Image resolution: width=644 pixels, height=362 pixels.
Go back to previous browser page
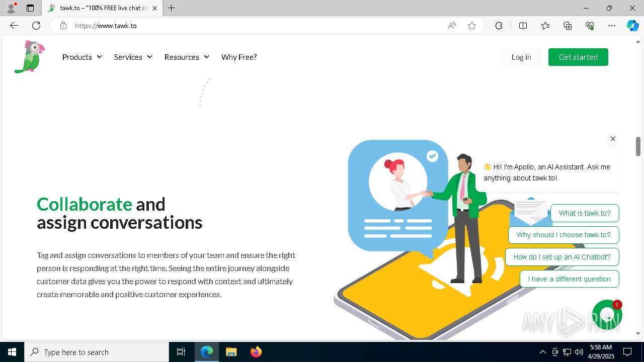14,26
